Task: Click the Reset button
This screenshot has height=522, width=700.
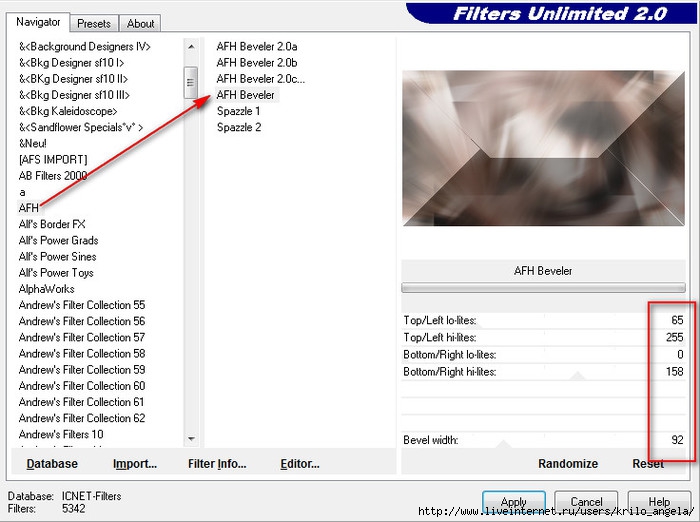Action: tap(648, 464)
